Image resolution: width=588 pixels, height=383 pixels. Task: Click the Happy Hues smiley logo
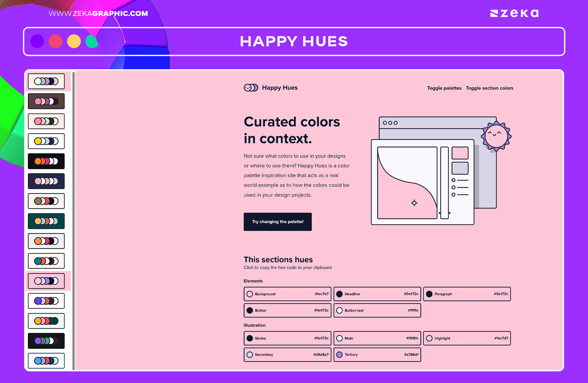251,88
